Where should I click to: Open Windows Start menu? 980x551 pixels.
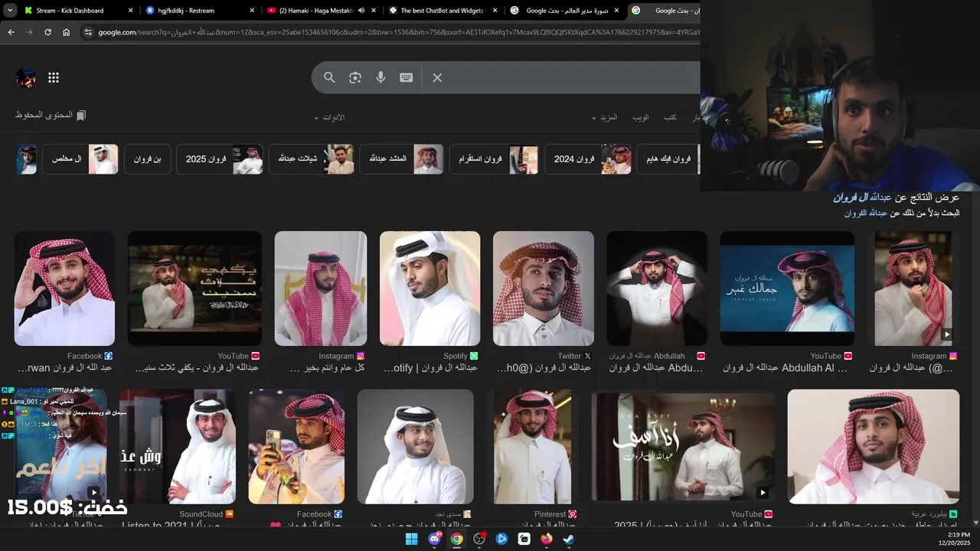coord(411,539)
